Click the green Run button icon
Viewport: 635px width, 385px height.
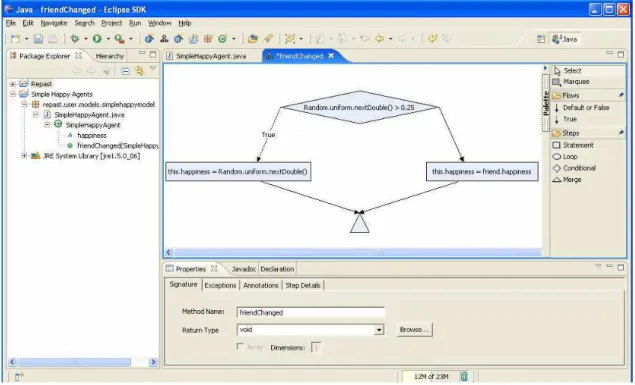coord(97,39)
